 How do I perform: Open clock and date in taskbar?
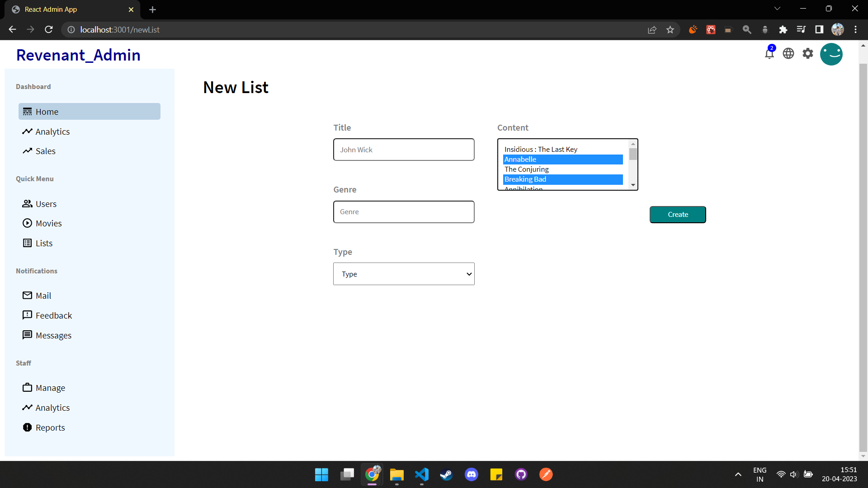[839, 474]
